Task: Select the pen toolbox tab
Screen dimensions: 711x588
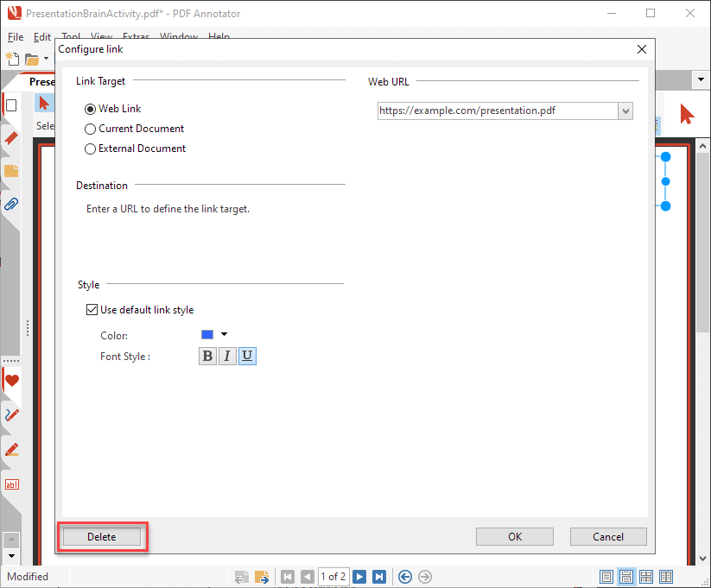Action: coord(12,414)
